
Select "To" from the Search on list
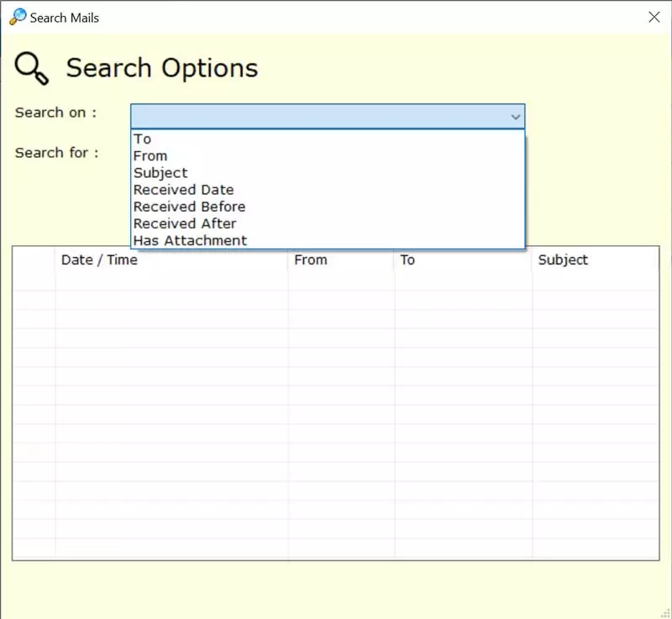tap(143, 139)
